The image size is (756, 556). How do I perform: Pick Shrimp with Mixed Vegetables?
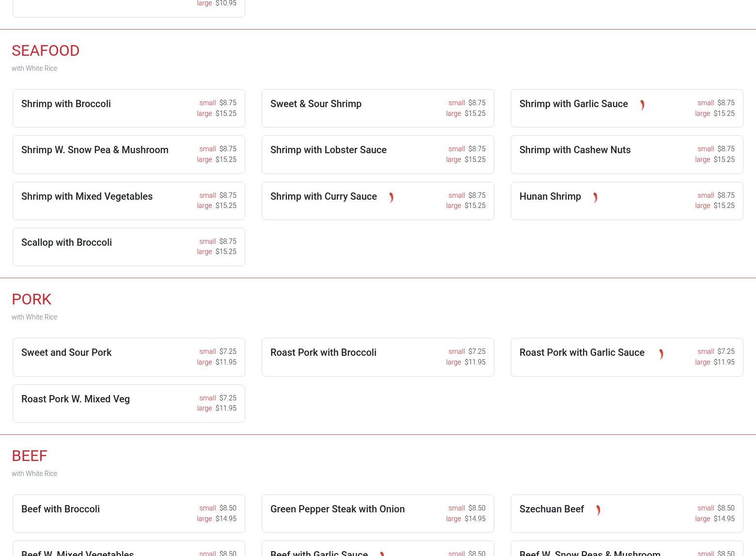87,196
